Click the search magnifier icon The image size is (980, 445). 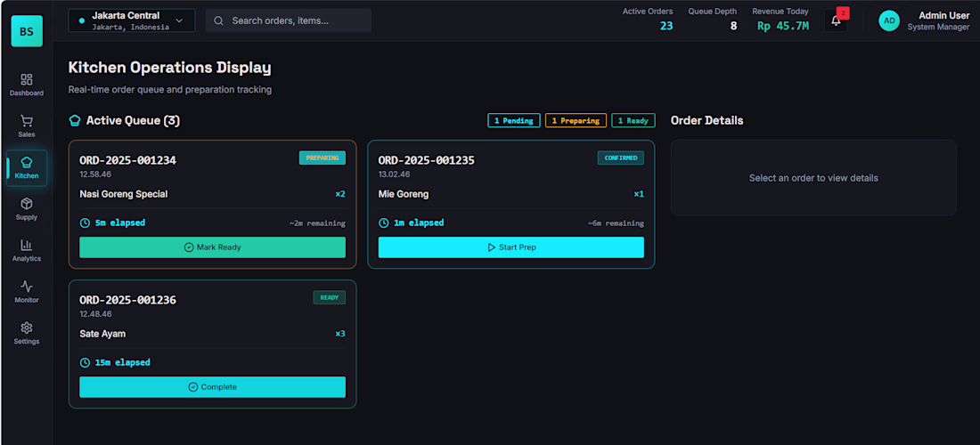pos(219,20)
